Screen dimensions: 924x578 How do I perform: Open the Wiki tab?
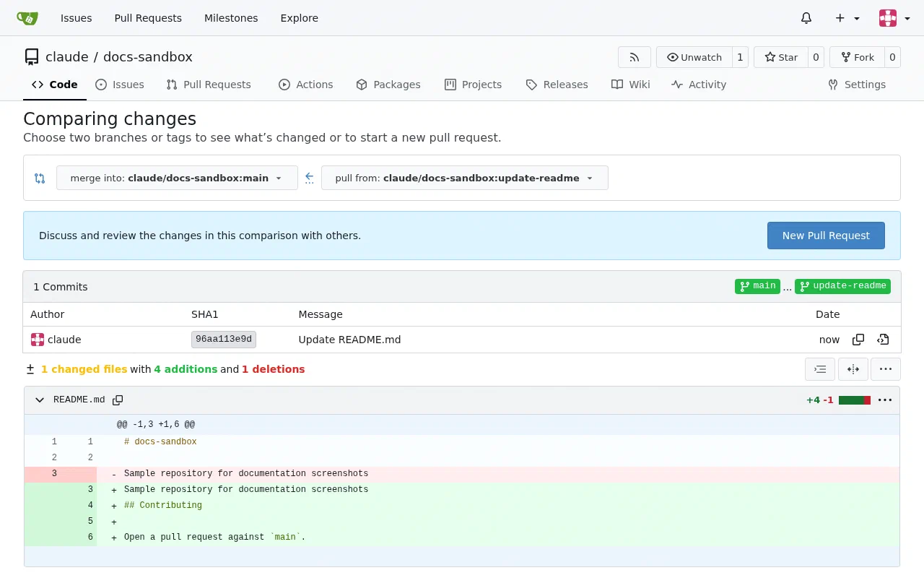(x=631, y=85)
